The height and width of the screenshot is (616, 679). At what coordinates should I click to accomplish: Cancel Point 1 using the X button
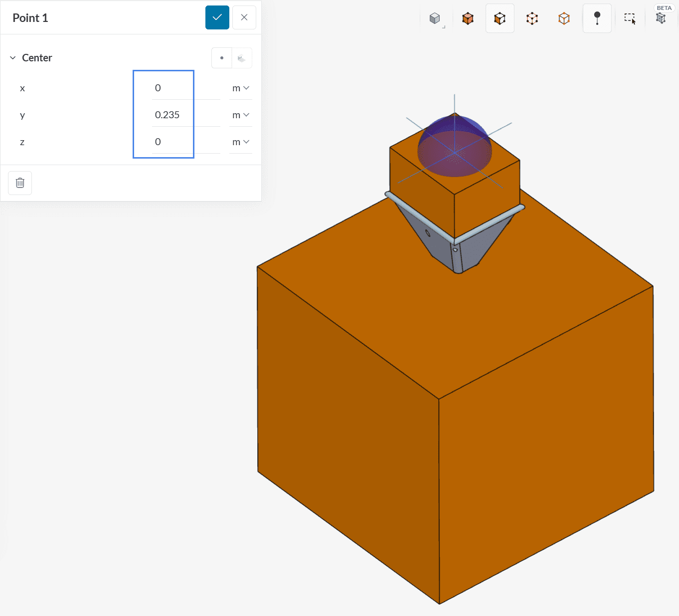(244, 17)
